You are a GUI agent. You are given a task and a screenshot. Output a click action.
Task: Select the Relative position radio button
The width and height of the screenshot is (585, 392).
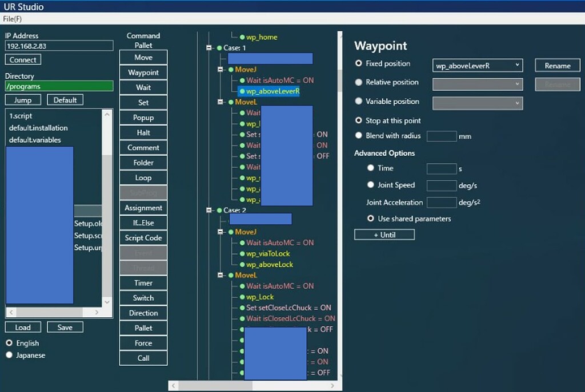[x=359, y=82]
